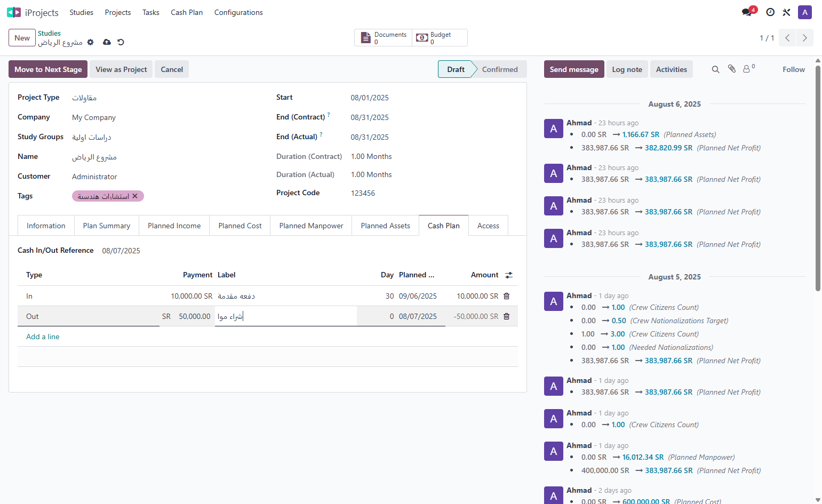Go to the next record arrow

[x=805, y=38]
